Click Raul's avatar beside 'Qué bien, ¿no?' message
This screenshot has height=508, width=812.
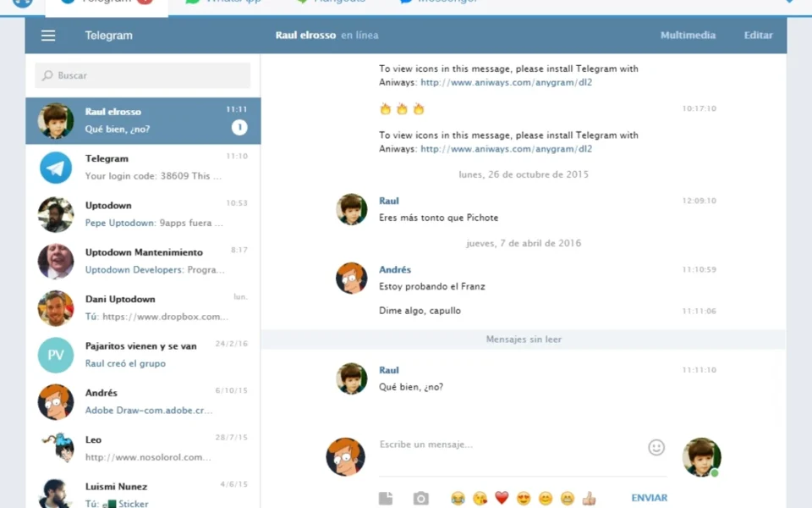352,378
